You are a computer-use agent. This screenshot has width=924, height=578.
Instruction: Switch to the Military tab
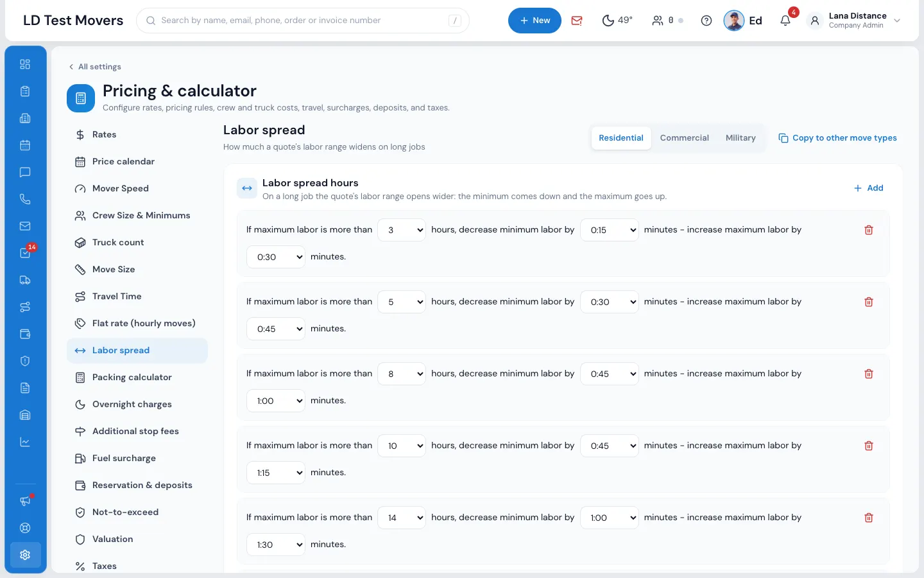(x=740, y=138)
